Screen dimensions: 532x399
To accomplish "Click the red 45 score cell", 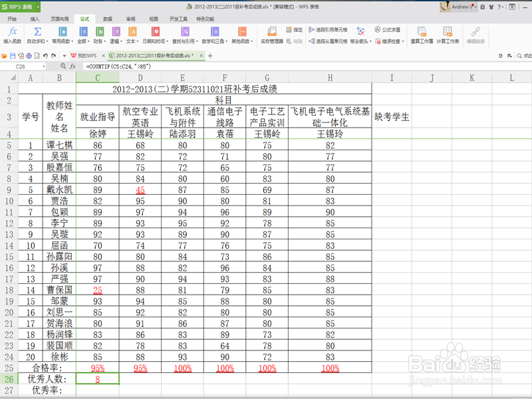I will point(140,190).
